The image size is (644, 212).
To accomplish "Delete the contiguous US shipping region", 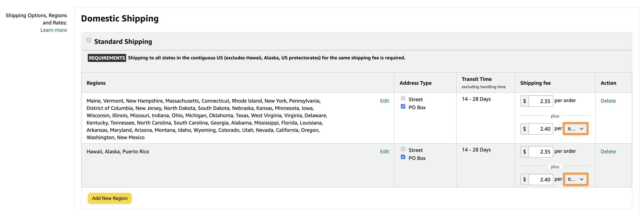I will coord(608,101).
